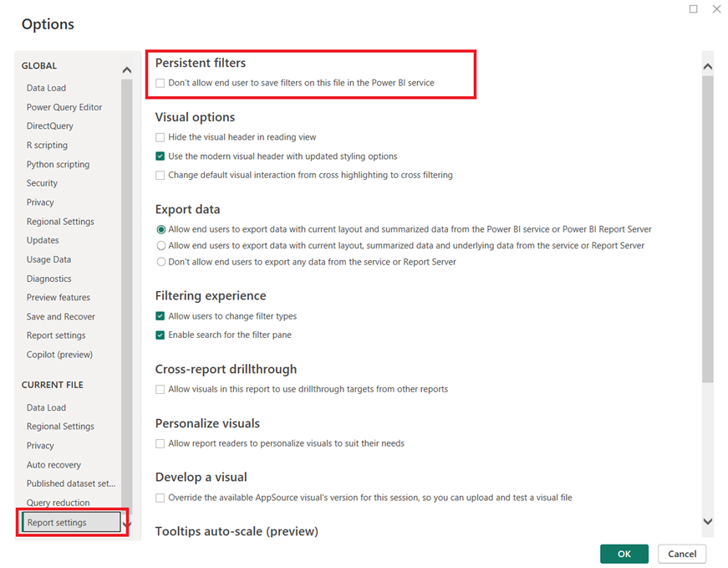
Task: Allow report readers to personalize visuals
Action: [x=160, y=443]
